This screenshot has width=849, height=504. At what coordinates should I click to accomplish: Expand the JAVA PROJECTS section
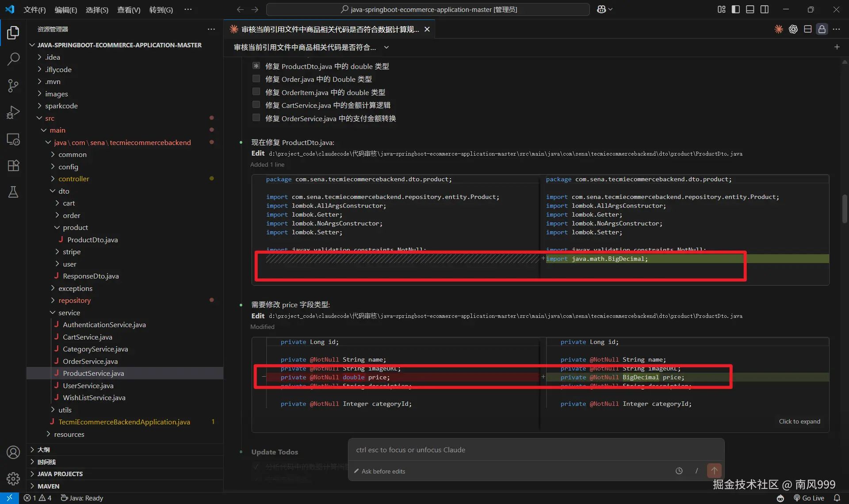(x=60, y=473)
